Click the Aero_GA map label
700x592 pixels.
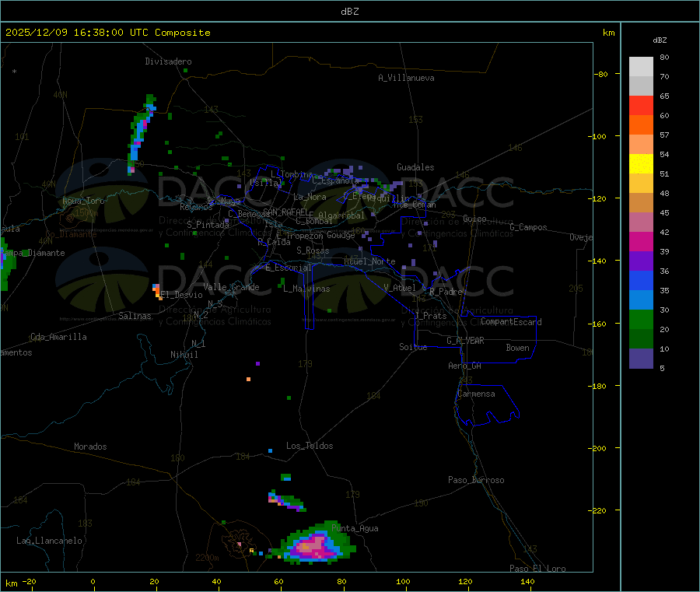coord(465,366)
